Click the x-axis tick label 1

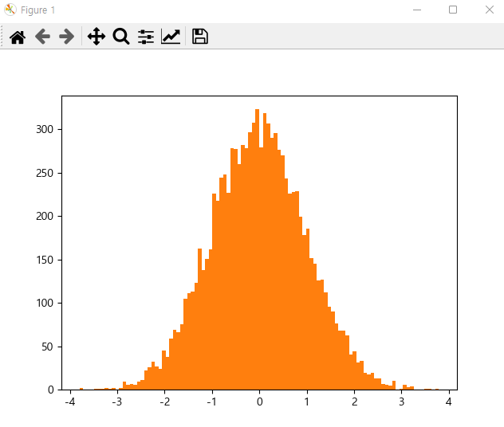(x=307, y=402)
